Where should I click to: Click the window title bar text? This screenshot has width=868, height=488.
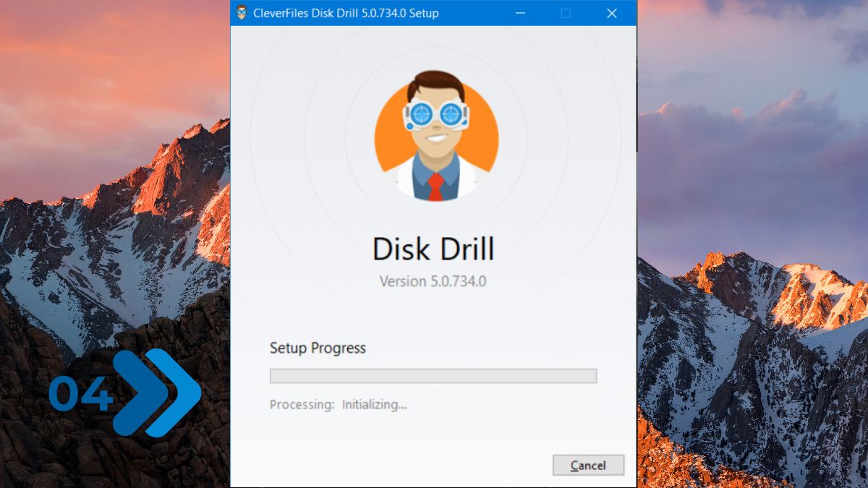[x=346, y=13]
